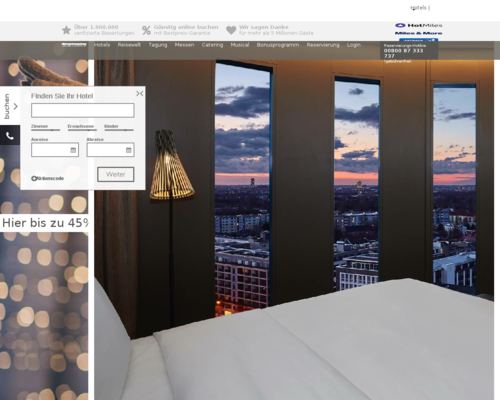Expand the Aktionscode plus icon
500x400 pixels.
point(34,178)
